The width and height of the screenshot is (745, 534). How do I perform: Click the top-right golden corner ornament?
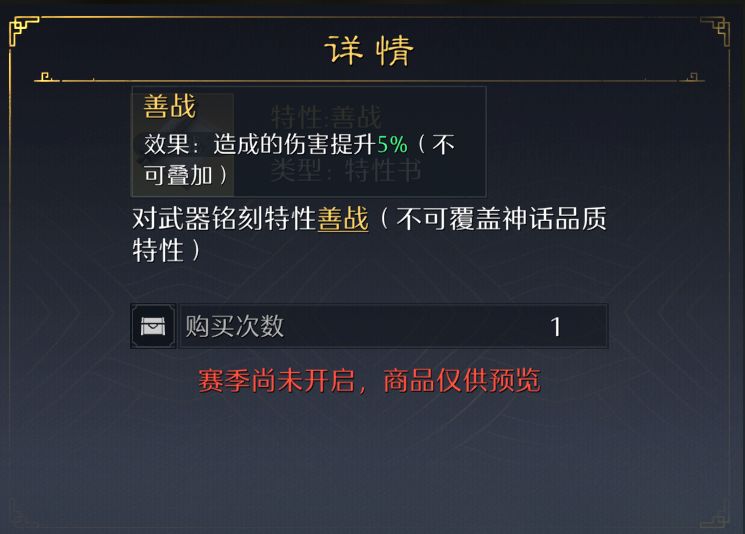716,30
